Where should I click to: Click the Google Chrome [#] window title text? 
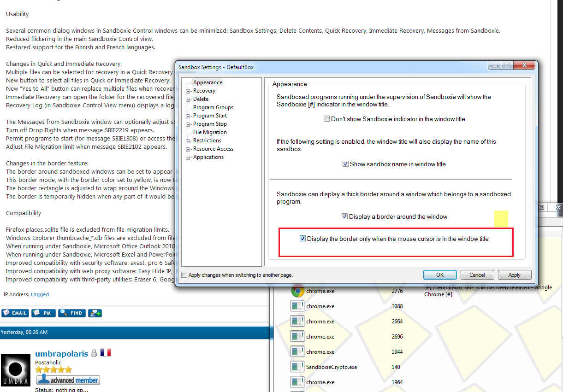pyautogui.click(x=488, y=291)
